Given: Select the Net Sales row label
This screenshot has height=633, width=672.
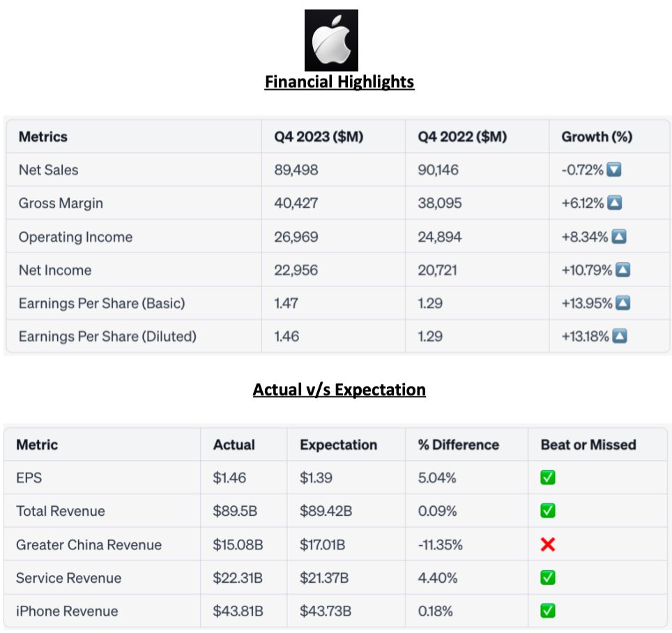Looking at the screenshot, I should tap(49, 170).
